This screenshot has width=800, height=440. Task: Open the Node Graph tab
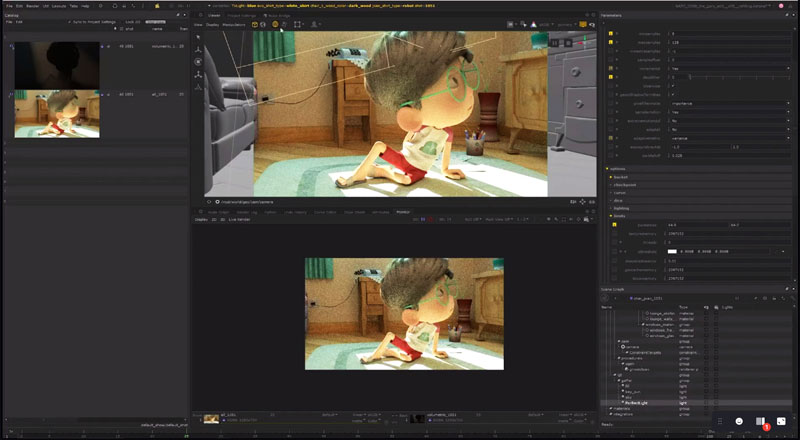218,212
